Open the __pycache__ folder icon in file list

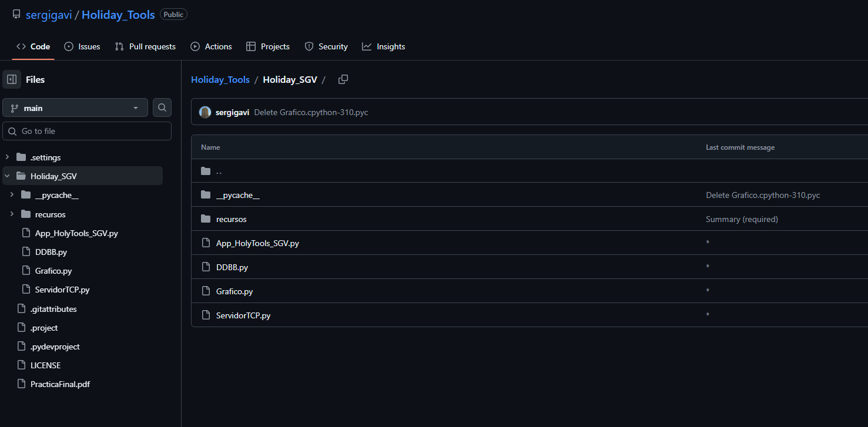pyautogui.click(x=206, y=195)
